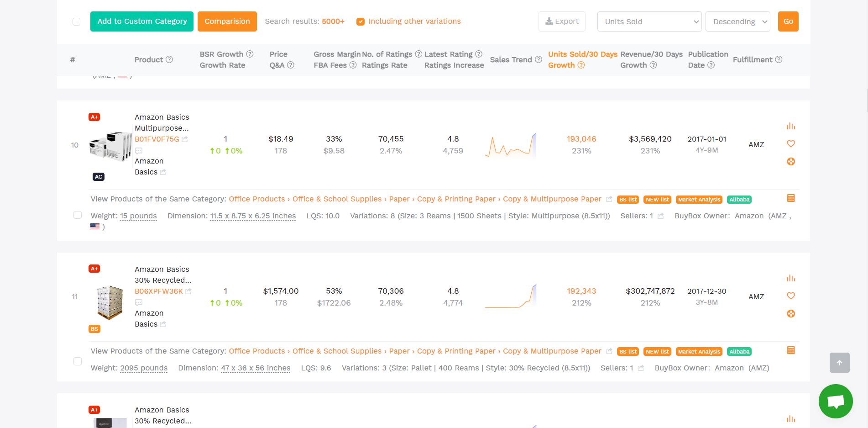The width and height of the screenshot is (868, 428).
Task: Click the A+ badge on product row 10
Action: [x=94, y=117]
